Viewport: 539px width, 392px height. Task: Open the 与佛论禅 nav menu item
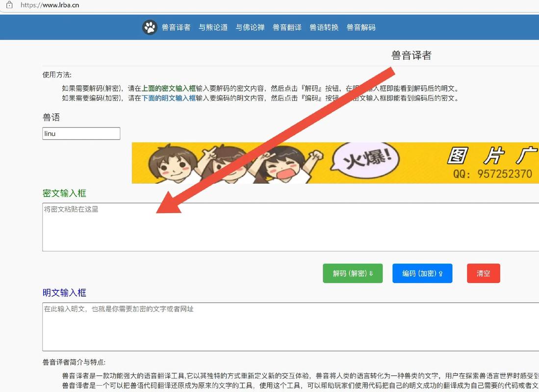tap(250, 27)
